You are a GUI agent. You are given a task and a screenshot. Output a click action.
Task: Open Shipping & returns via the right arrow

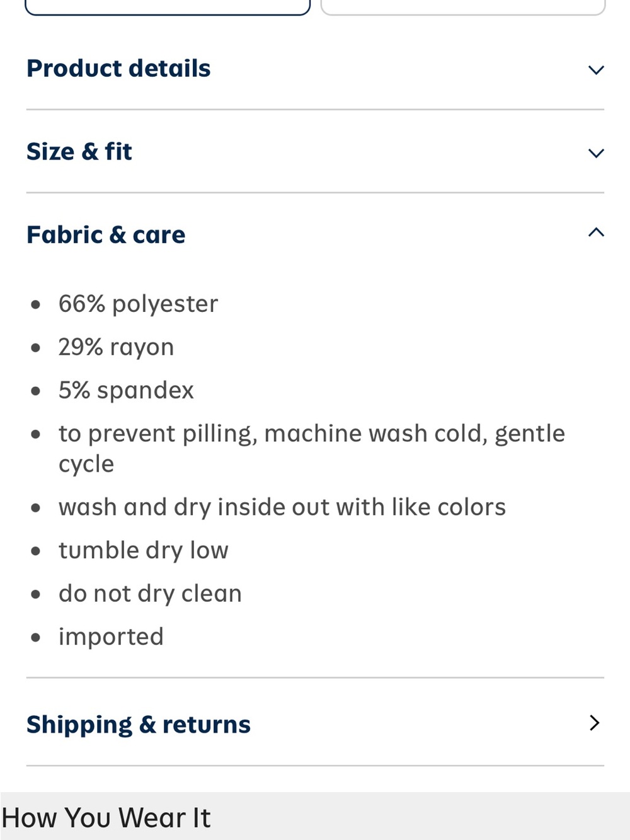(x=594, y=723)
